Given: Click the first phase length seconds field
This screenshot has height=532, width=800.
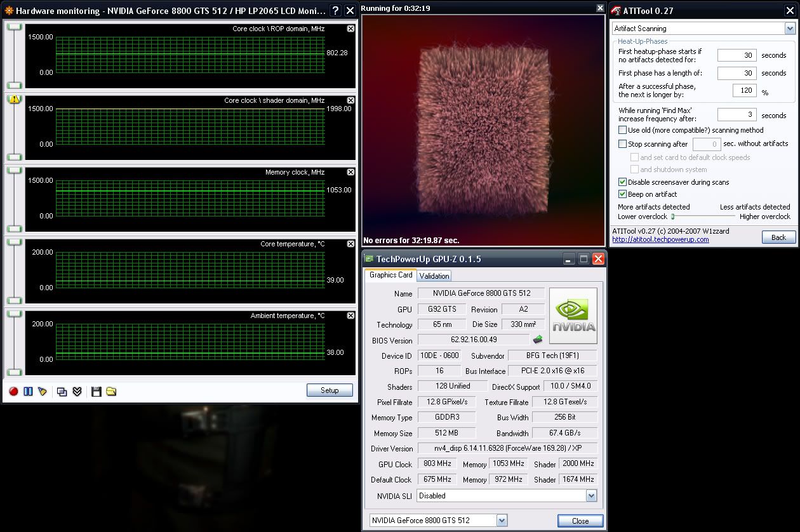Looking at the screenshot, I should tap(737, 73).
